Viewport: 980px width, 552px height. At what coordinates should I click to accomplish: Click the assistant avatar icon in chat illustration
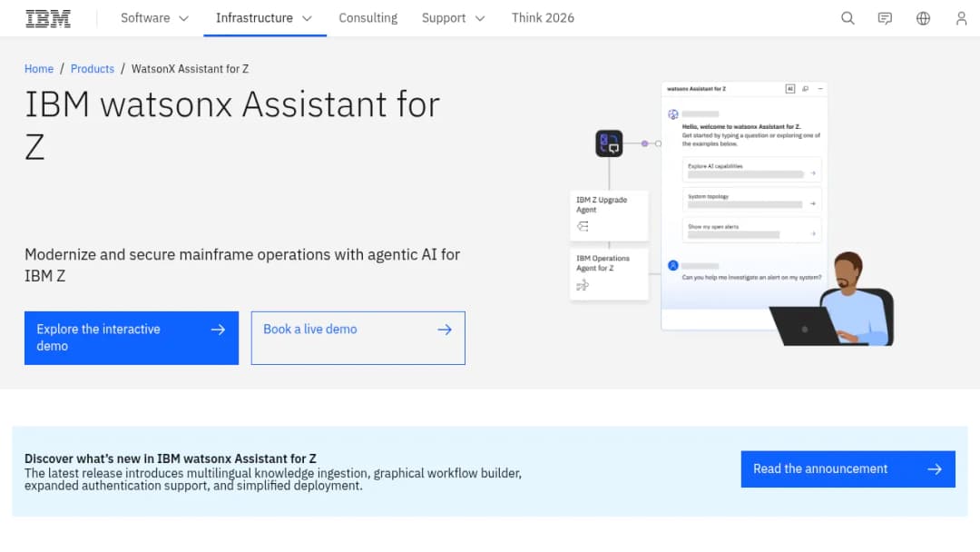coord(673,114)
